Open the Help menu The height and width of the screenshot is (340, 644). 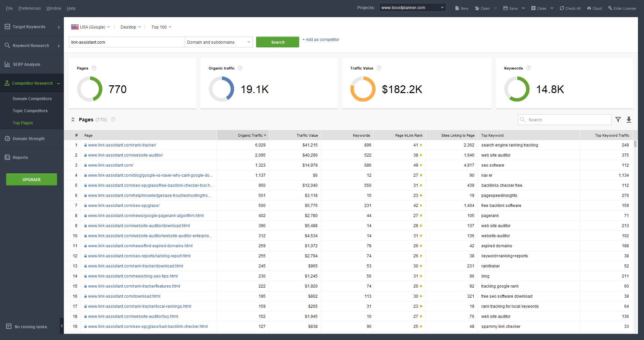point(71,8)
